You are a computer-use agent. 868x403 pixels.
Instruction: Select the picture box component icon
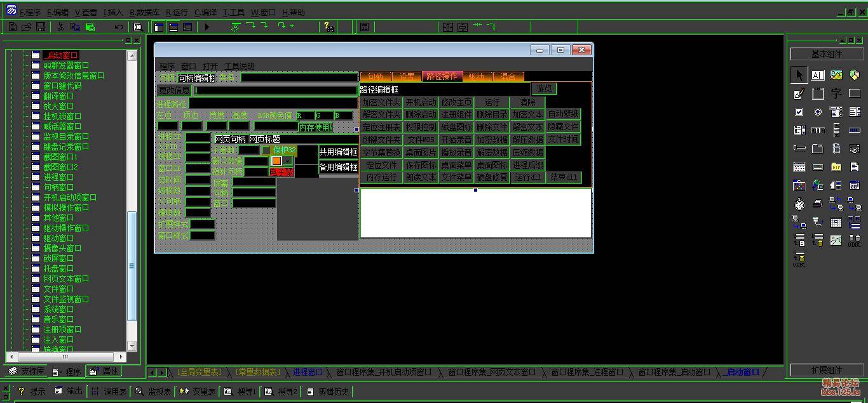point(836,75)
